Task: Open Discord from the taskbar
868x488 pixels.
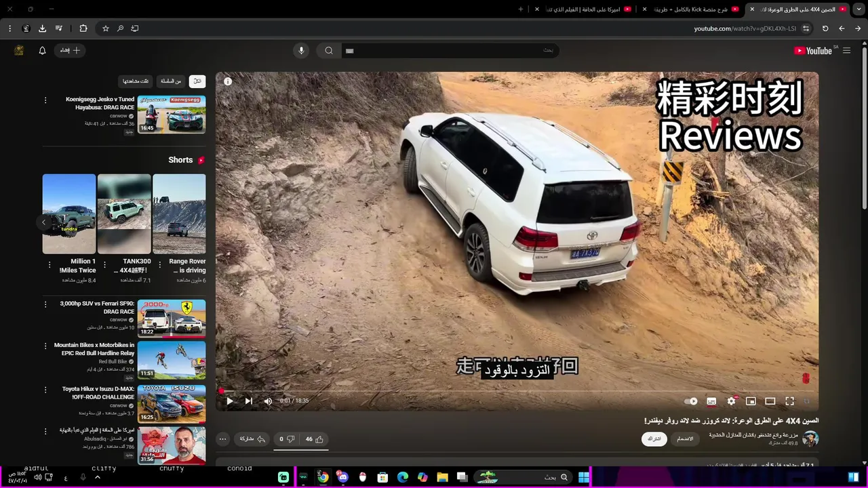Action: 342,477
